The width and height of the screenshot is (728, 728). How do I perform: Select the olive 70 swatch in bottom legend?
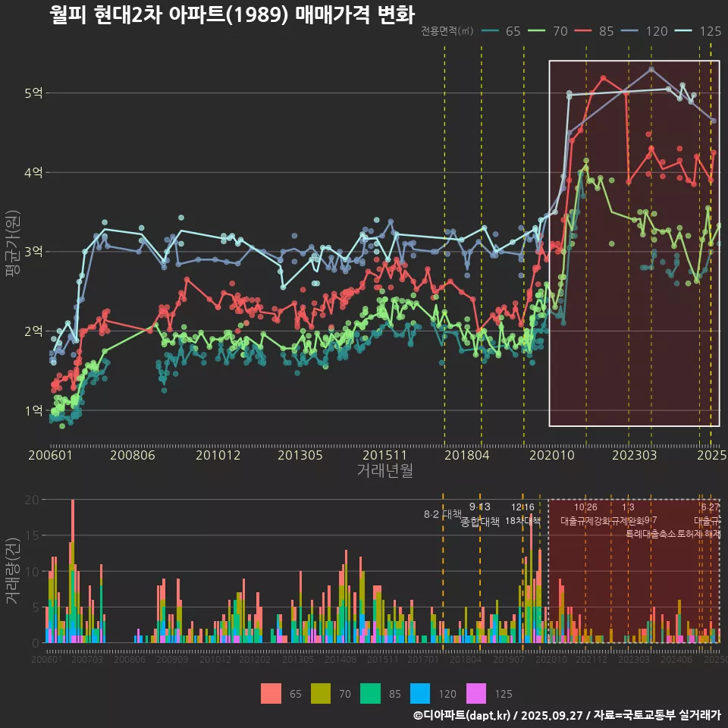[322, 693]
